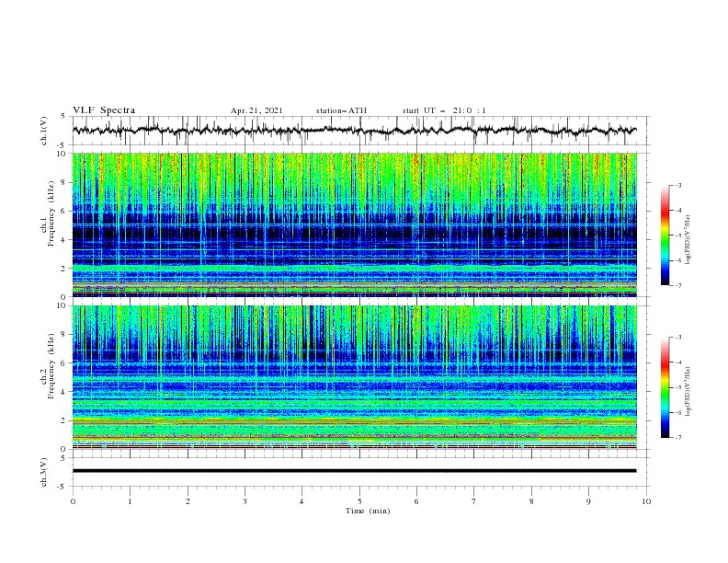Click the "3" minute tick on the time axis

coord(245,501)
